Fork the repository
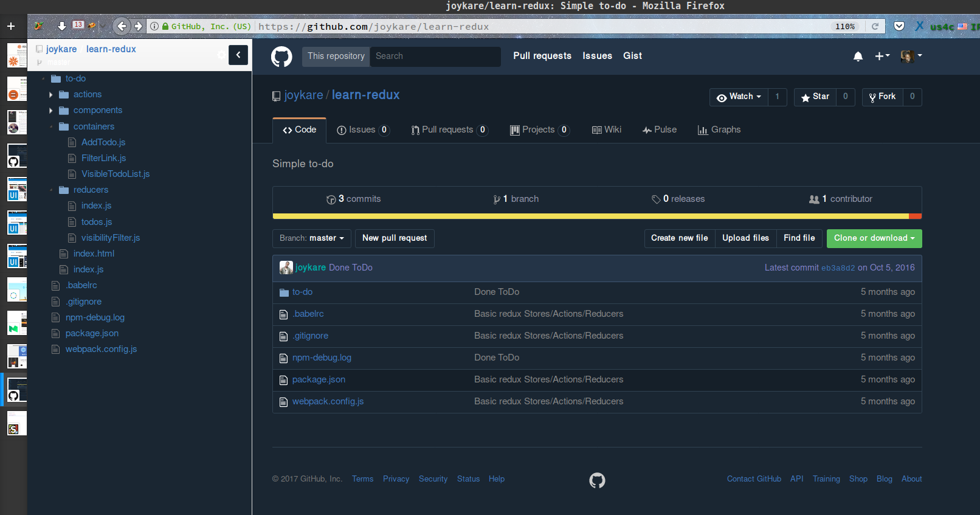This screenshot has width=980, height=515. [882, 97]
